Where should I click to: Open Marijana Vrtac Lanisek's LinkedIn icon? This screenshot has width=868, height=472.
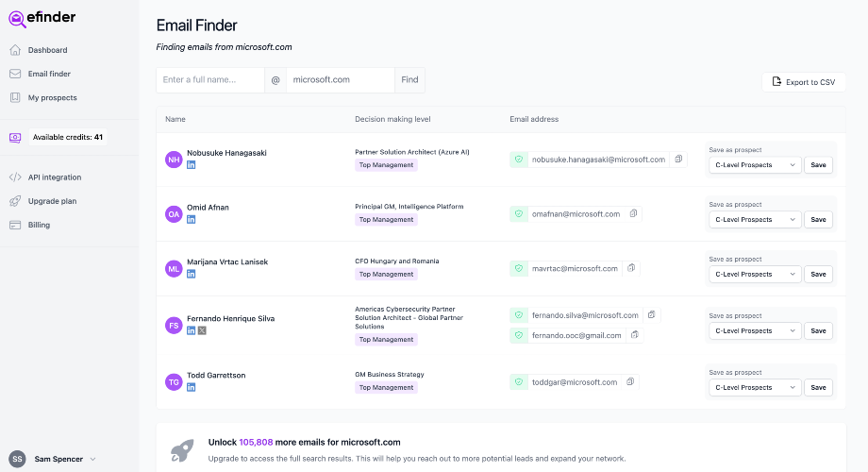191,274
